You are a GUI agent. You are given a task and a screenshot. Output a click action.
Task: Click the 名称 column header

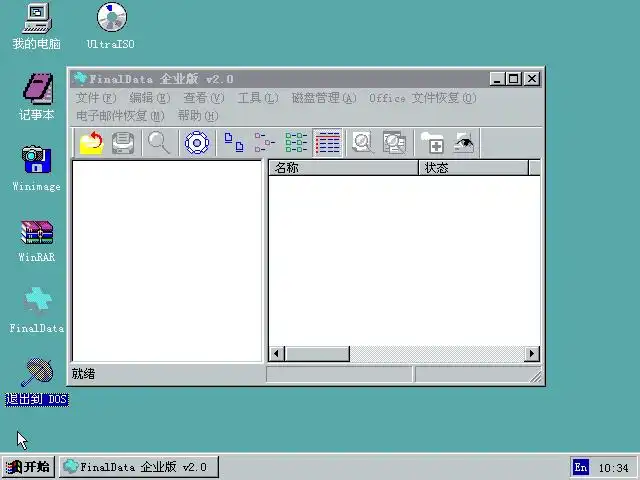pos(343,168)
